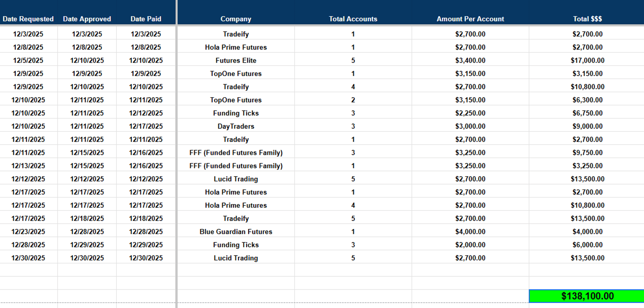Select the $2,250.00 amount per account cell
The width and height of the screenshot is (644, 308).
click(x=470, y=113)
